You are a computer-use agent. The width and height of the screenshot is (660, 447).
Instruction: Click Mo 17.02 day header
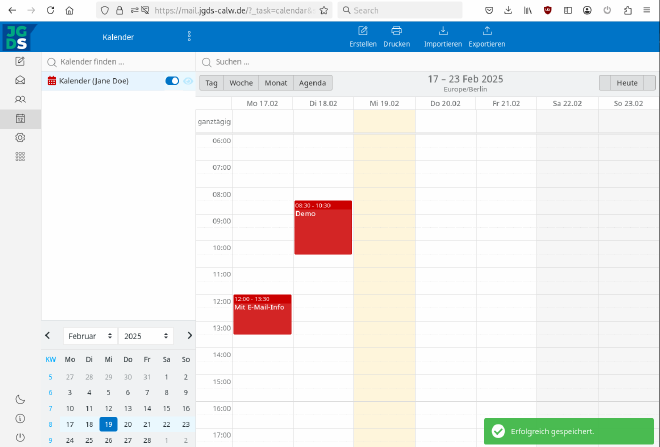tap(262, 103)
